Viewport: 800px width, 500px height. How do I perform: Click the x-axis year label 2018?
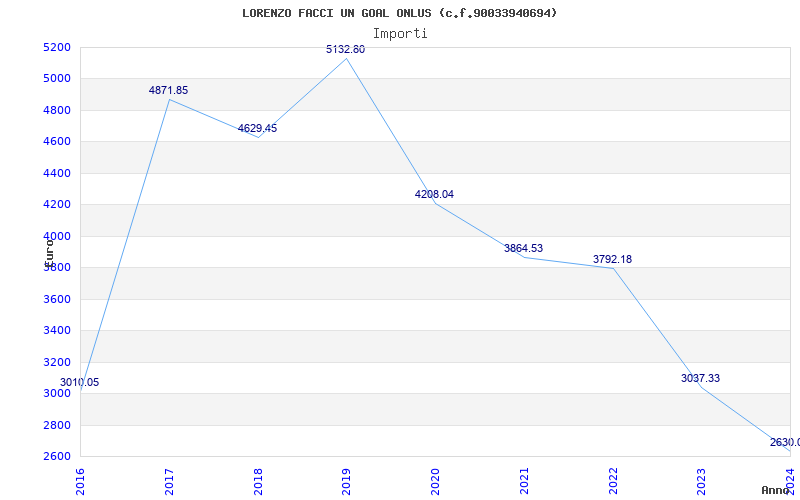click(x=258, y=481)
